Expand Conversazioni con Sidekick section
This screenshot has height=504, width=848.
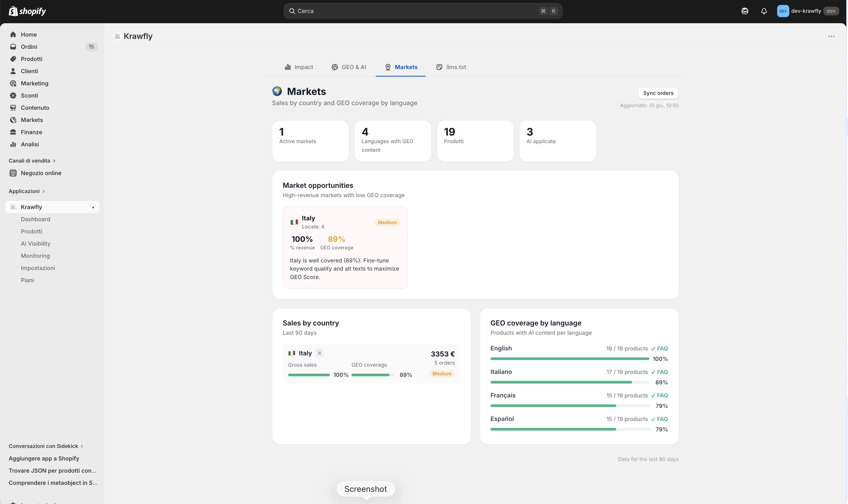(x=46, y=446)
